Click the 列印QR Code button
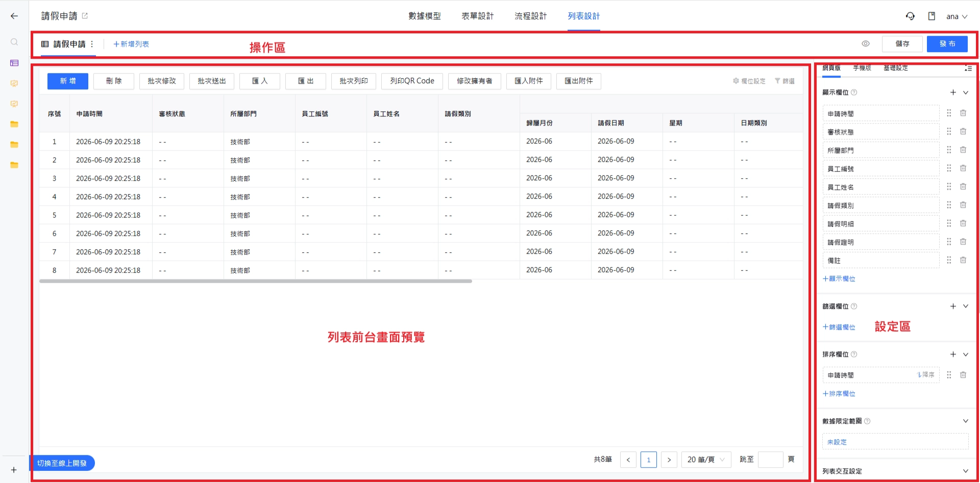980x483 pixels. click(x=412, y=81)
